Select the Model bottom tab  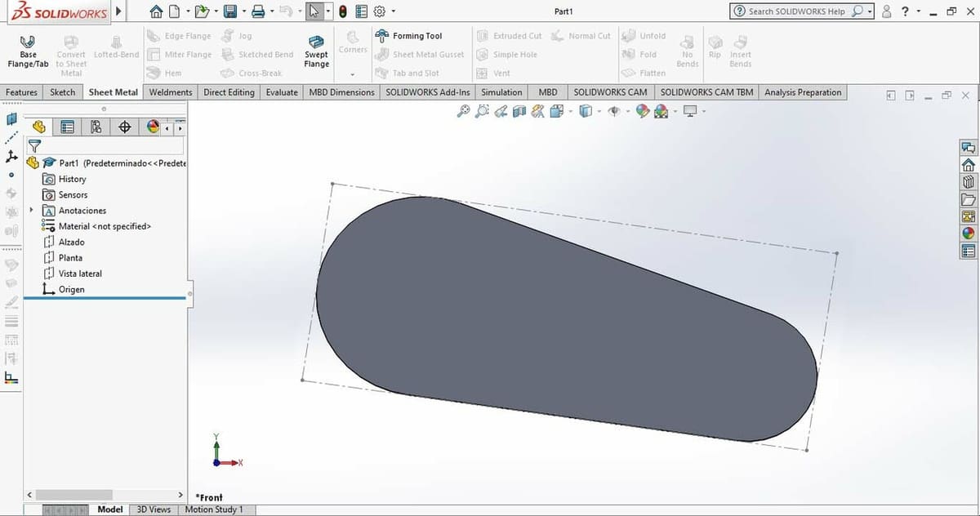coord(110,509)
